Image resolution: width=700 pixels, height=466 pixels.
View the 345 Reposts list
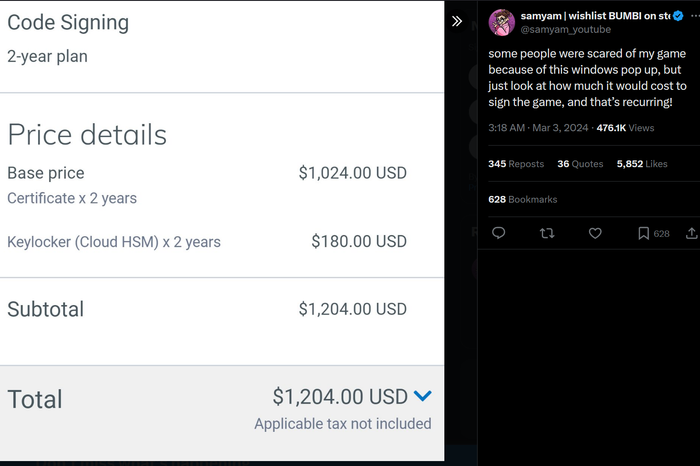[516, 164]
